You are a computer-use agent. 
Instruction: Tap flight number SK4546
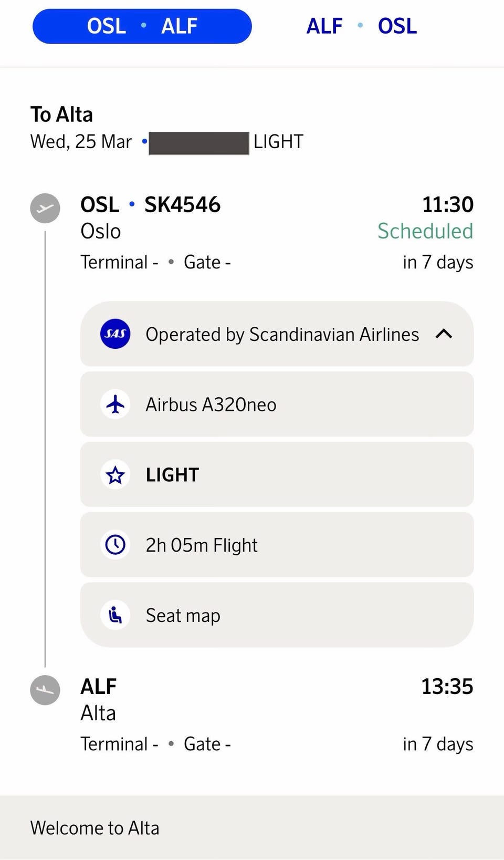point(182,205)
